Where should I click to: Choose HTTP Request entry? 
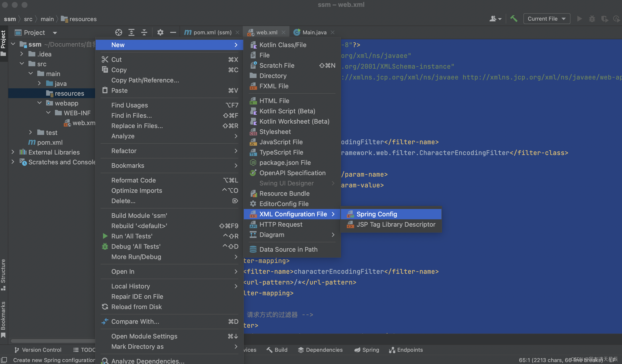pos(292,224)
